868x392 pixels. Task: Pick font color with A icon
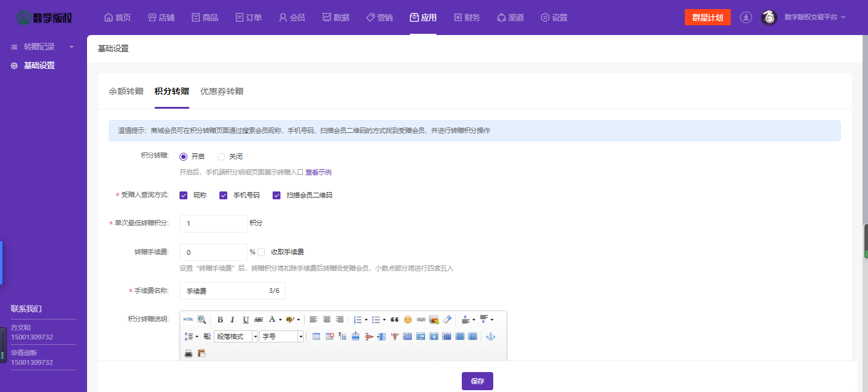tap(272, 320)
